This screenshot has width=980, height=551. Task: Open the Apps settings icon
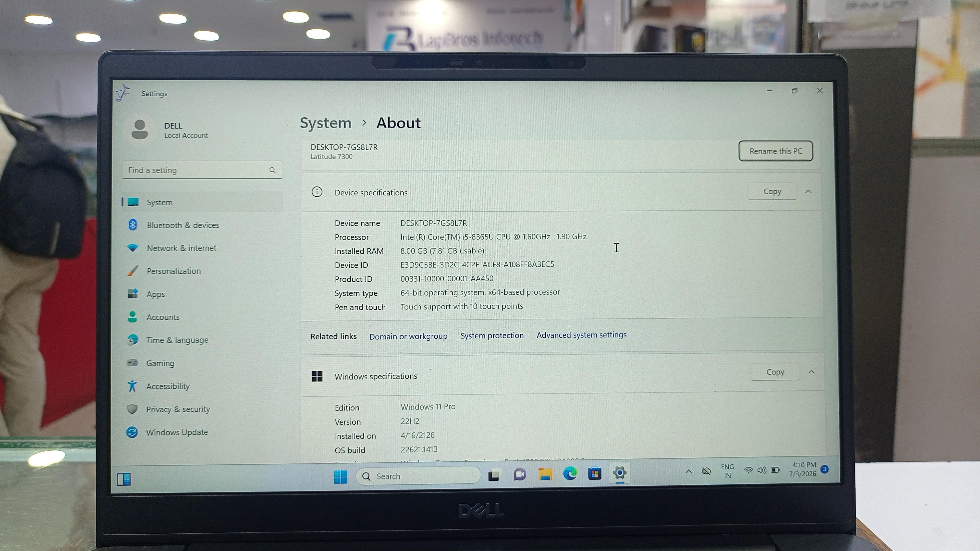(x=132, y=294)
